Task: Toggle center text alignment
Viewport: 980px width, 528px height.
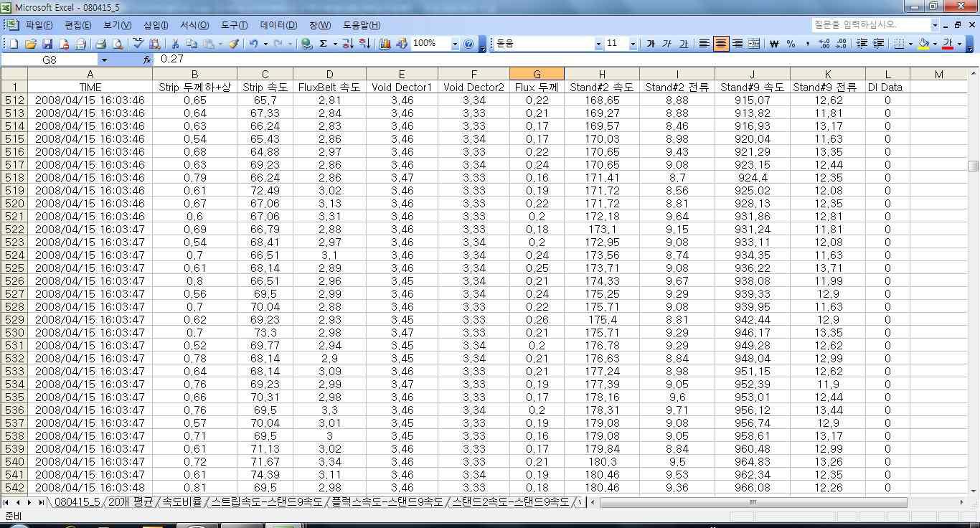Action: coord(721,44)
